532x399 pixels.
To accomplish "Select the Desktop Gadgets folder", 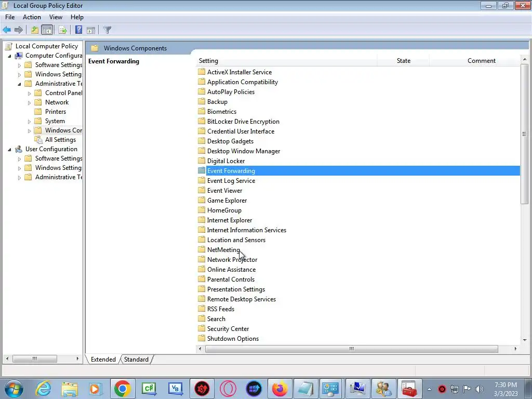I will click(x=230, y=141).
